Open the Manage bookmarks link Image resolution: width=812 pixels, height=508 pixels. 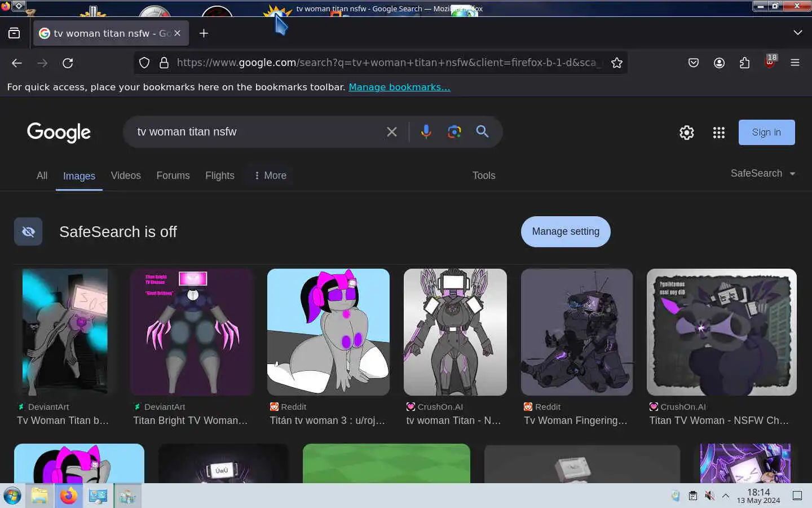399,87
